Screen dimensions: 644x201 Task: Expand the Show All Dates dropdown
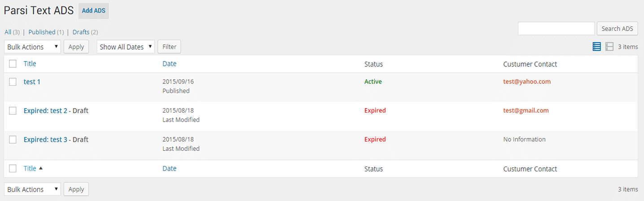point(126,47)
